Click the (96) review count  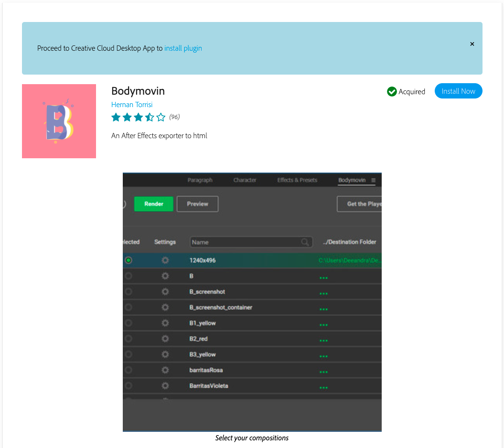(174, 117)
